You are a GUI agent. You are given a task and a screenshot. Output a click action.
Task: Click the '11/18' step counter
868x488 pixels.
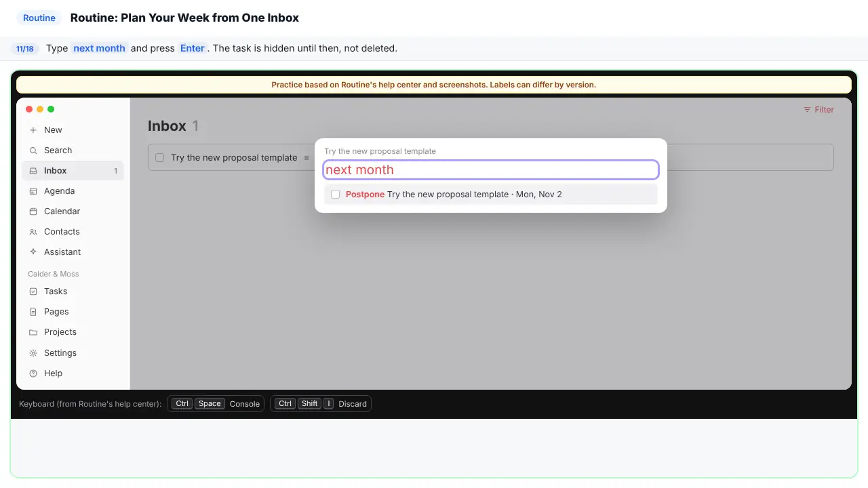(25, 49)
